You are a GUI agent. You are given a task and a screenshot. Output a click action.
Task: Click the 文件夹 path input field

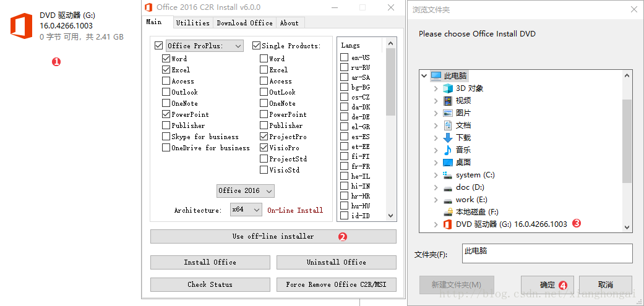click(x=547, y=253)
